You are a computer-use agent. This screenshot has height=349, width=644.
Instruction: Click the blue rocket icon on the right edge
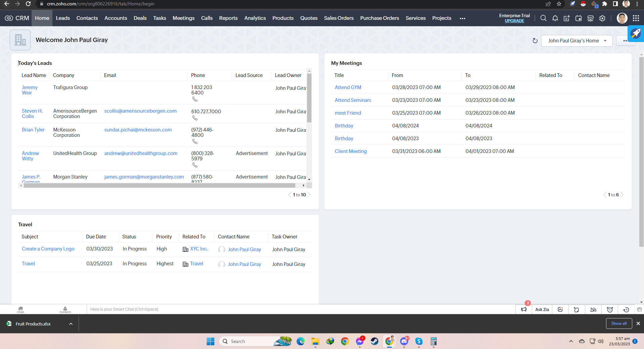click(x=636, y=33)
